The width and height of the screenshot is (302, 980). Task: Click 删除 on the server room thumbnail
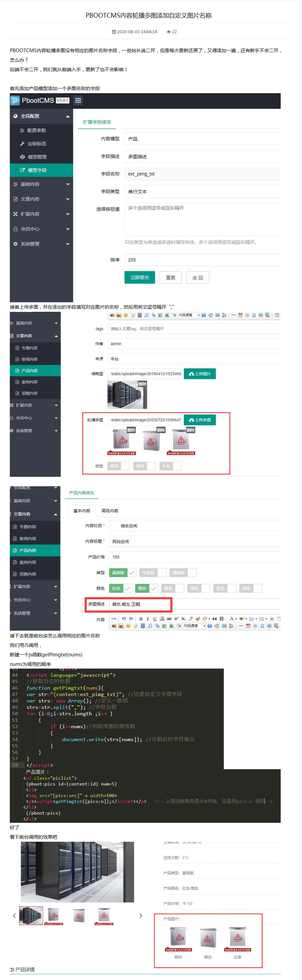pos(143,384)
